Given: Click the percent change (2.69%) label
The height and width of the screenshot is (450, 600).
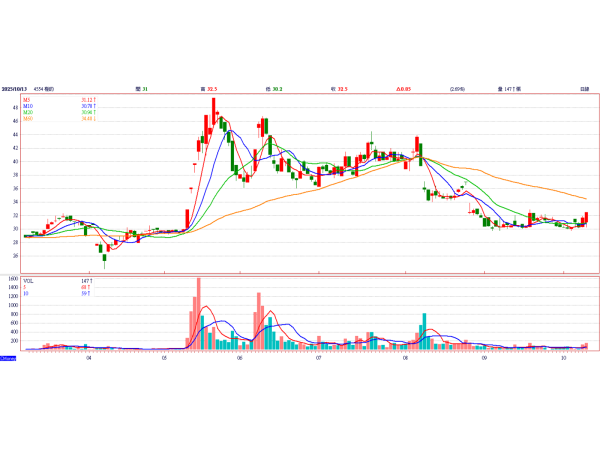Looking at the screenshot, I should click(x=457, y=89).
